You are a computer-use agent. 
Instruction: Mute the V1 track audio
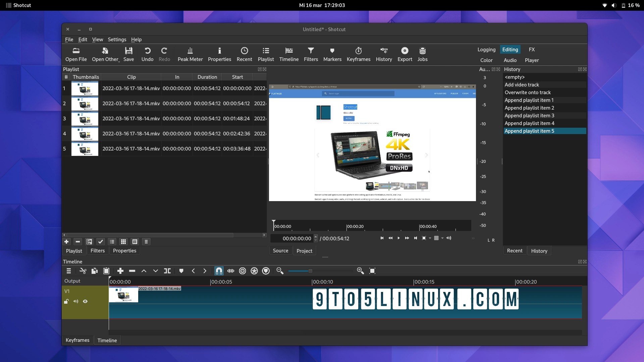[75, 301]
